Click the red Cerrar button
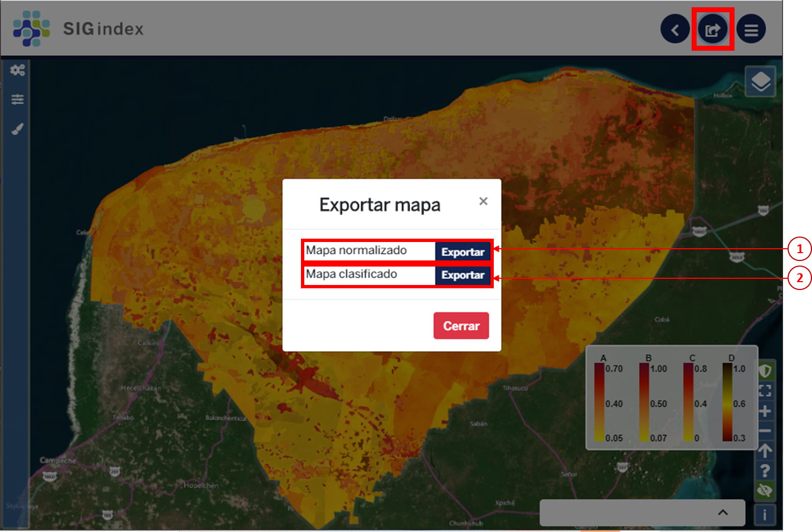 461,326
